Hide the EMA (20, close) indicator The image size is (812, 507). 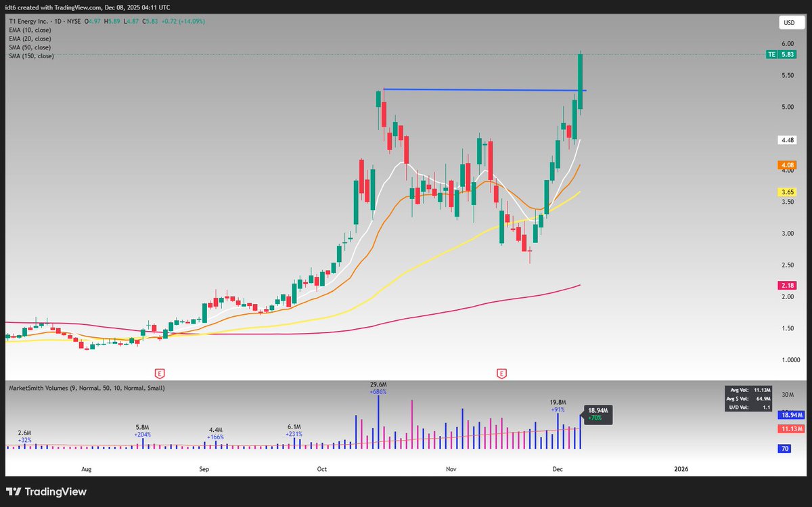(30, 39)
